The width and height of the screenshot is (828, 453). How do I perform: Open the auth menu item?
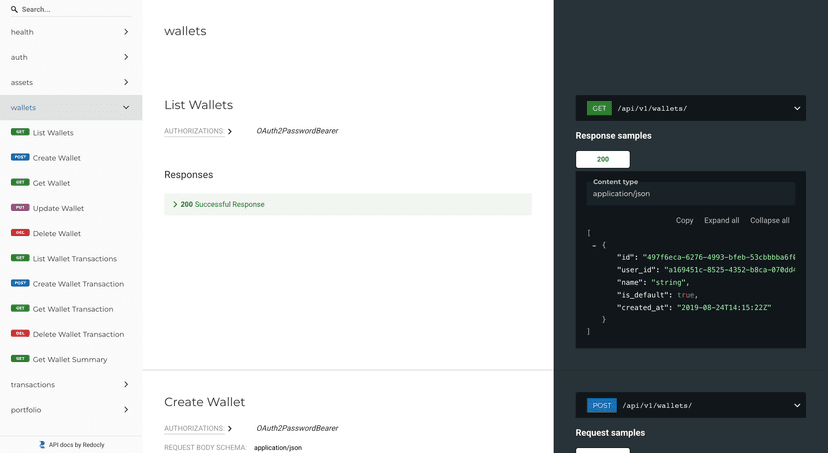click(x=71, y=57)
